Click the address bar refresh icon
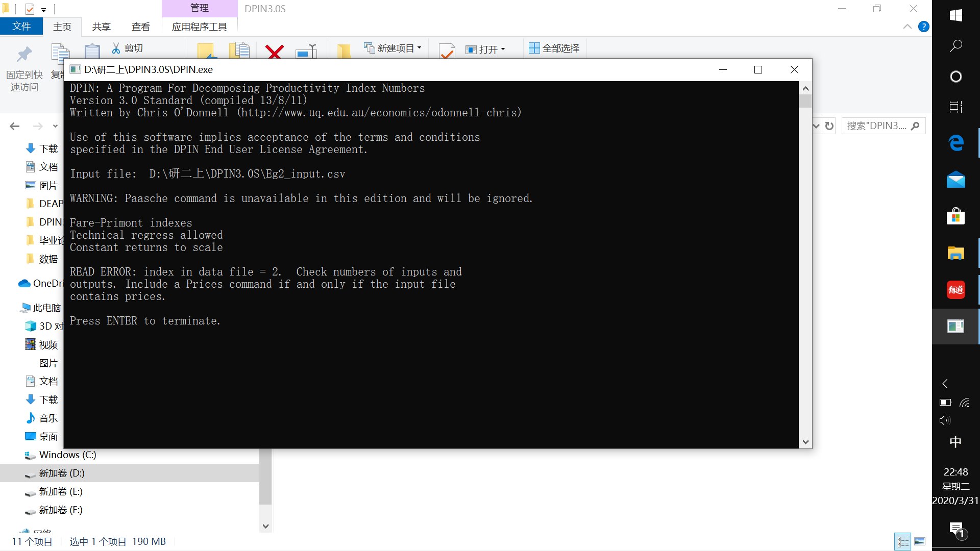 tap(829, 126)
